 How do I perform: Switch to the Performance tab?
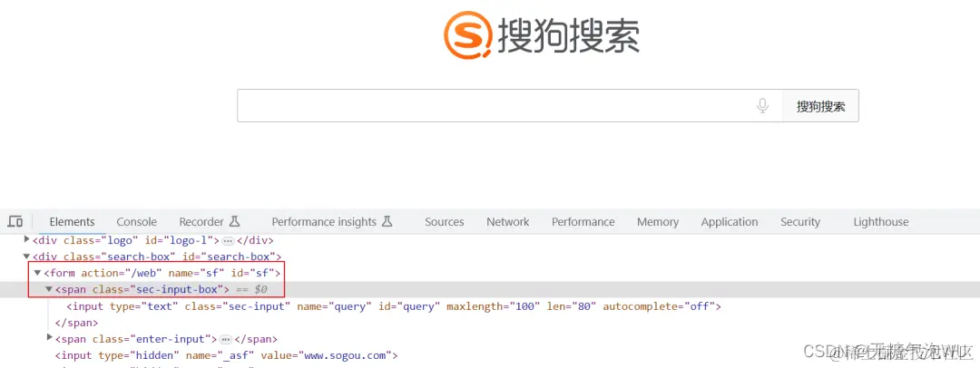583,222
